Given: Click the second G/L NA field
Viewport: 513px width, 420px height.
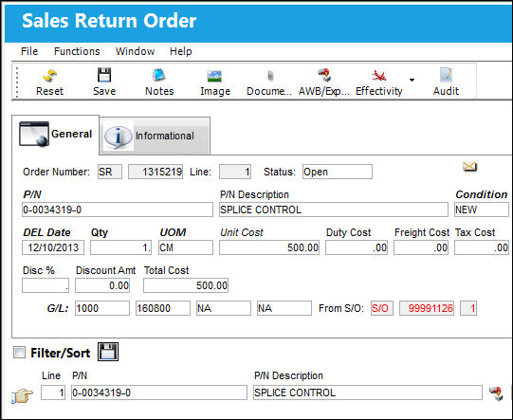Looking at the screenshot, I should click(284, 308).
